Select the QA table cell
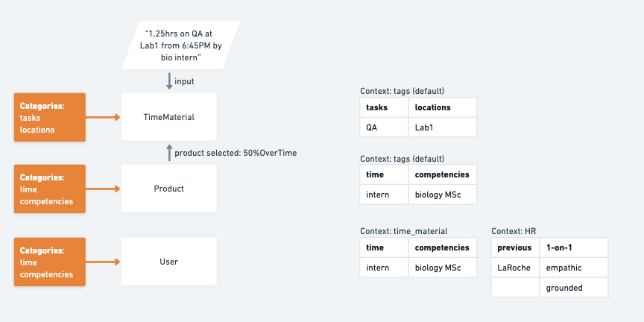Image resolution: width=644 pixels, height=322 pixels. pos(384,127)
